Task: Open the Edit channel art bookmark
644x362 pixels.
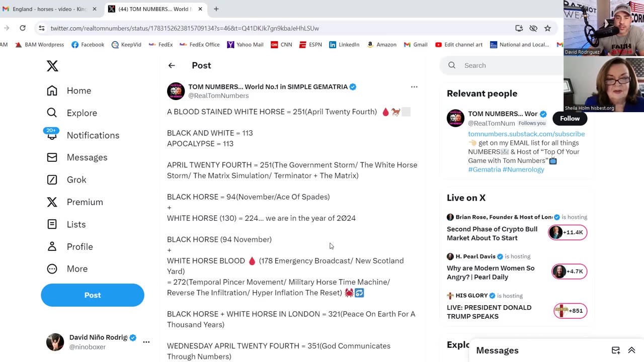Action: (458, 45)
